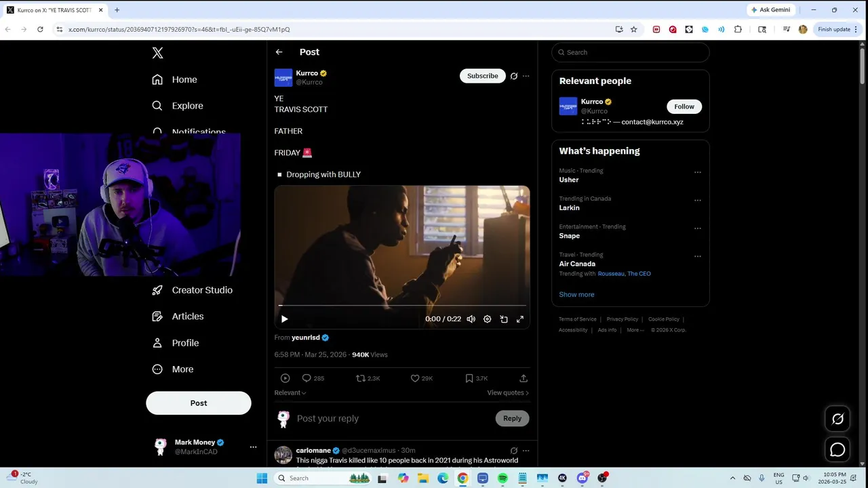Open the Privacy Policy footer link
The image size is (868, 488).
coord(623,319)
